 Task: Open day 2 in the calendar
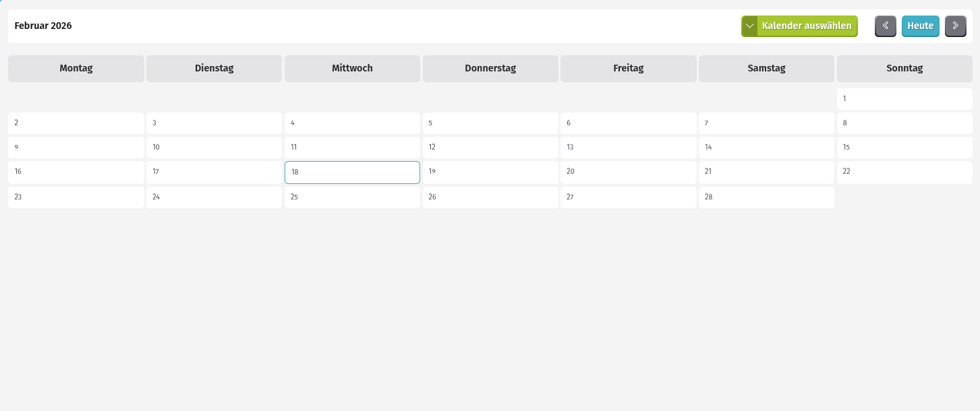coord(76,123)
